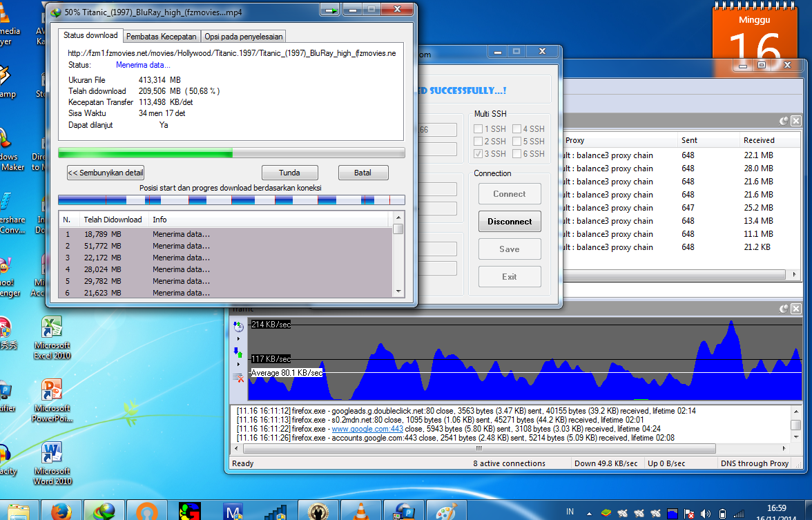This screenshot has width=812, height=520.
Task: Click the IN language indicator on the taskbar
Action: pyautogui.click(x=570, y=512)
